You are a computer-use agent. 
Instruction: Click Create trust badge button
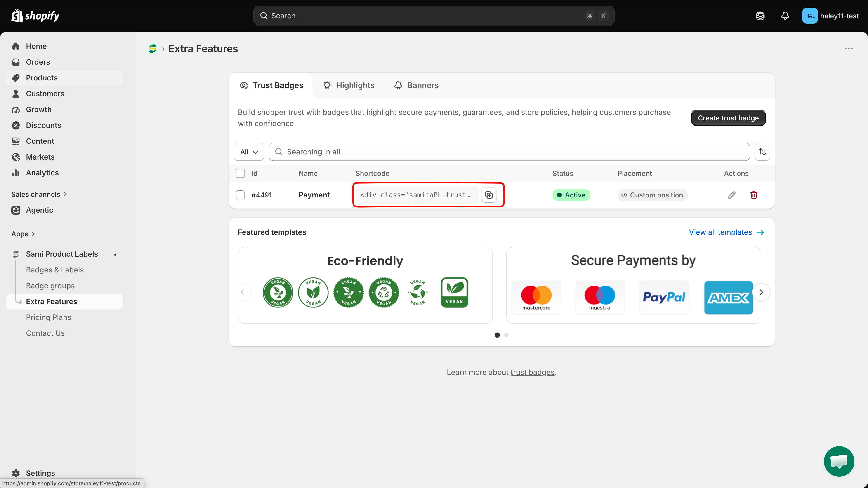[728, 118]
